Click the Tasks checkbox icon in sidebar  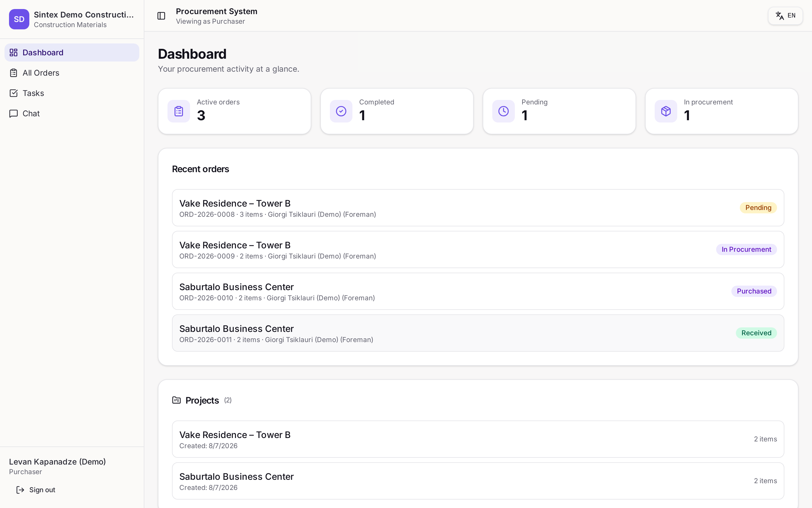tap(14, 93)
